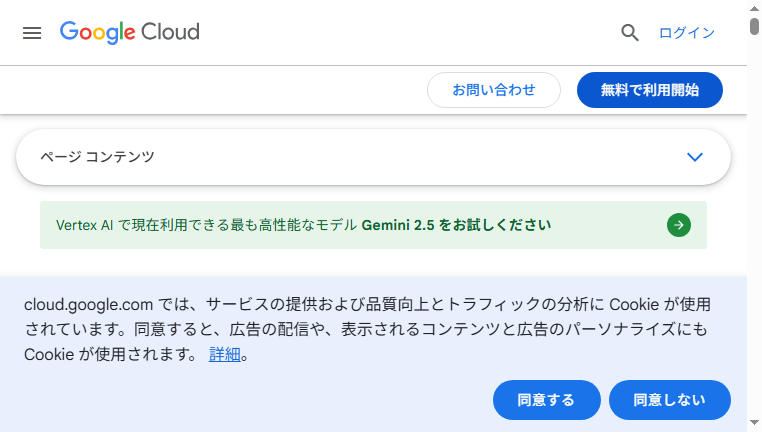Viewport: 762px width, 432px height.
Task: Click the Google Cloud logo
Action: click(130, 32)
